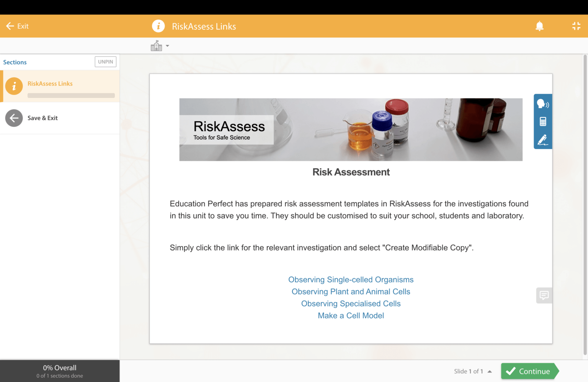Select the RiskAssess Links section in sidebar
588x382 pixels.
coord(50,83)
